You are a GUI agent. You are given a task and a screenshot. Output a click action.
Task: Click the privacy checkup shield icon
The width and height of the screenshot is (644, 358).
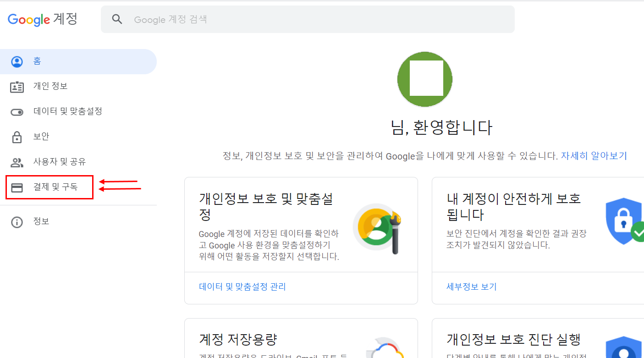[x=625, y=348]
